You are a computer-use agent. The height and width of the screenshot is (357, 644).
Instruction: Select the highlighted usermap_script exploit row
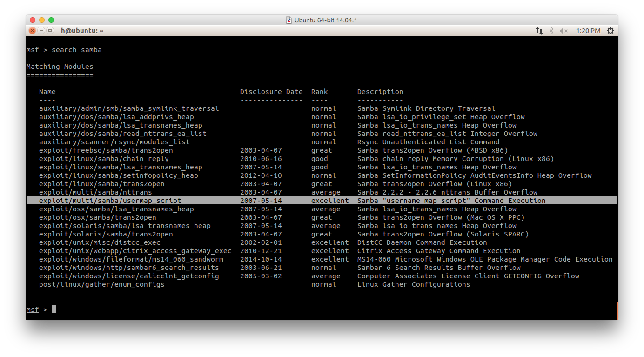[x=322, y=201]
